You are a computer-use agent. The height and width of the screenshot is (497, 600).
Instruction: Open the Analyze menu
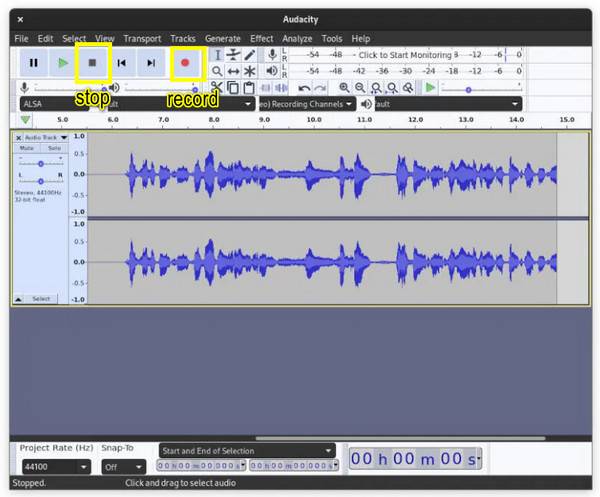297,39
